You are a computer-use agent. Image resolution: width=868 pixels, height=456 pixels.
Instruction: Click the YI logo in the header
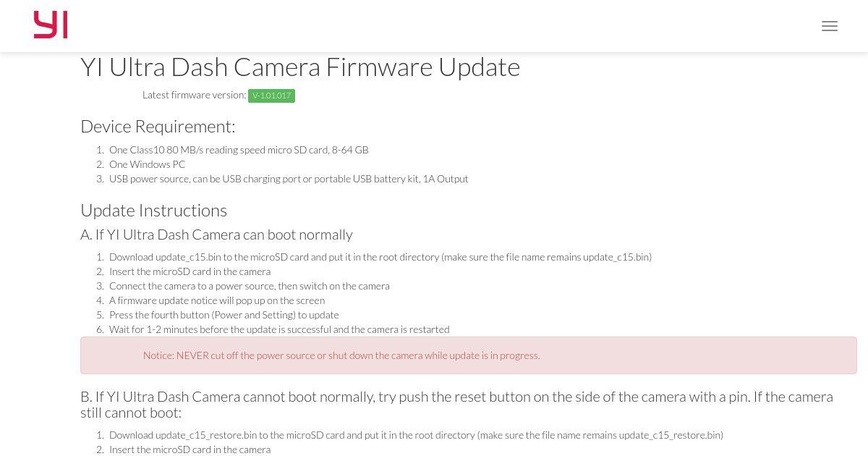[x=51, y=25]
